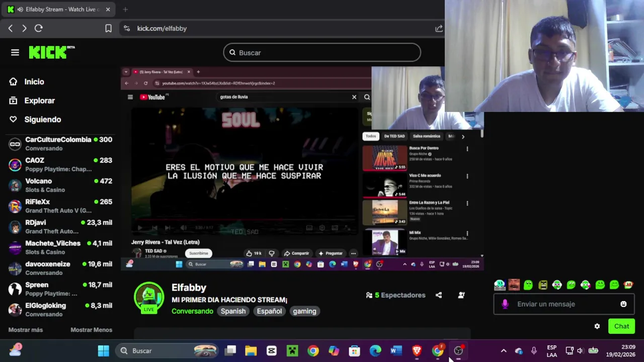Screen dimensions: 644x362
Task: Expand list with Mostrar más
Action: 26,330
